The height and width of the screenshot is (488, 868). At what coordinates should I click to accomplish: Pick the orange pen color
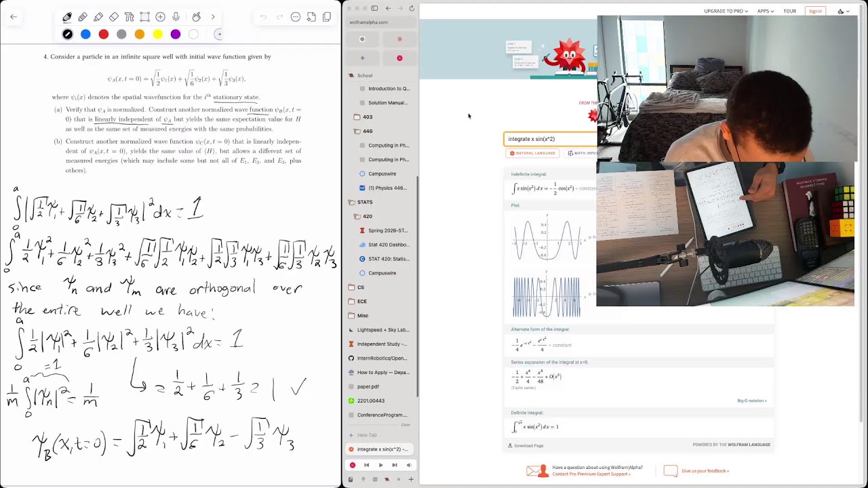[x=140, y=34]
